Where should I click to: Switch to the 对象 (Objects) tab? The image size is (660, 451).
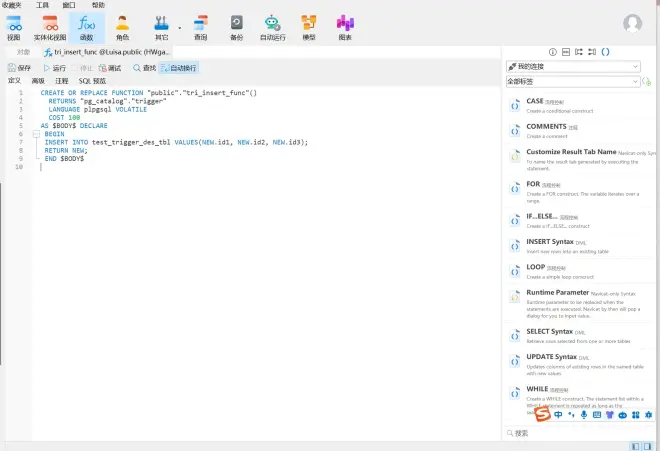pyautogui.click(x=23, y=52)
